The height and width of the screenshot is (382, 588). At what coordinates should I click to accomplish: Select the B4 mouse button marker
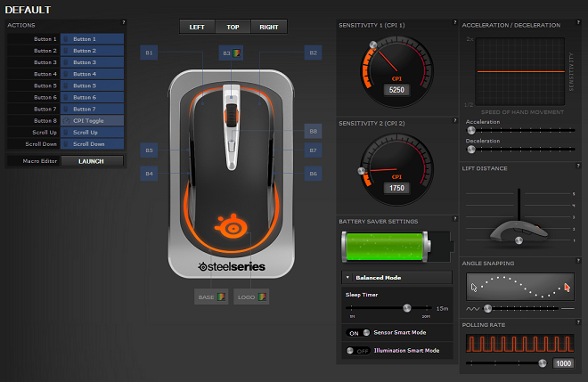[149, 174]
